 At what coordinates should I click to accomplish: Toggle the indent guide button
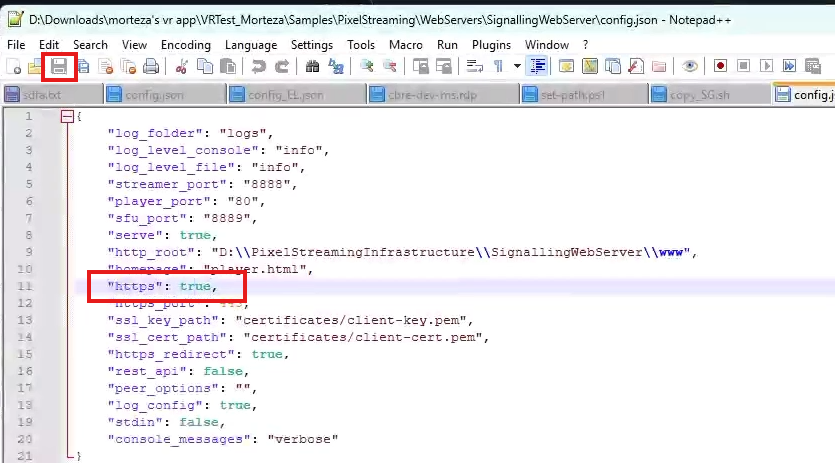(x=539, y=67)
